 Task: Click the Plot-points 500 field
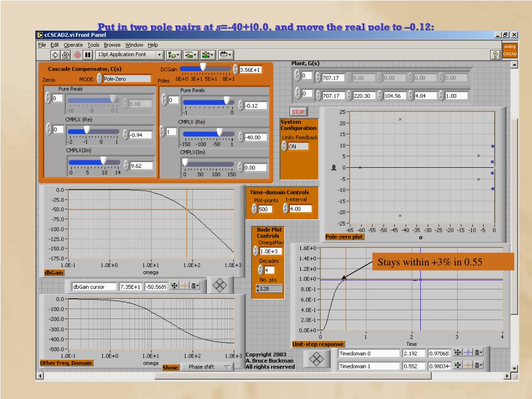265,209
